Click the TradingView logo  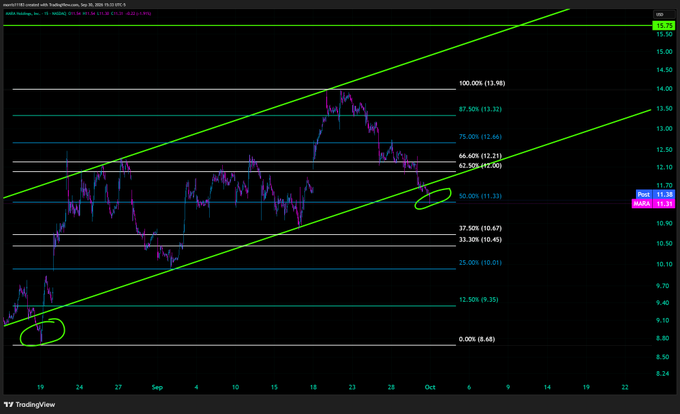(29, 404)
